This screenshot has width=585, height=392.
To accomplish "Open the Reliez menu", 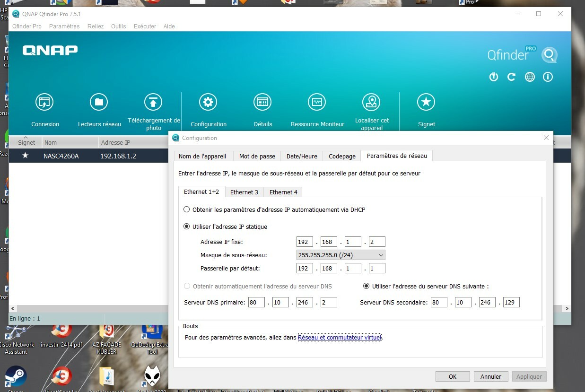I will pyautogui.click(x=96, y=26).
